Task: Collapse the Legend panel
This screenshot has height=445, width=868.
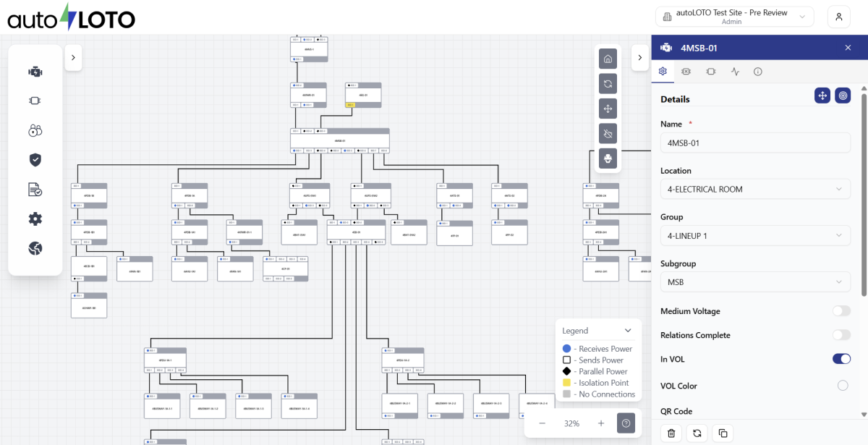Action: (x=628, y=331)
